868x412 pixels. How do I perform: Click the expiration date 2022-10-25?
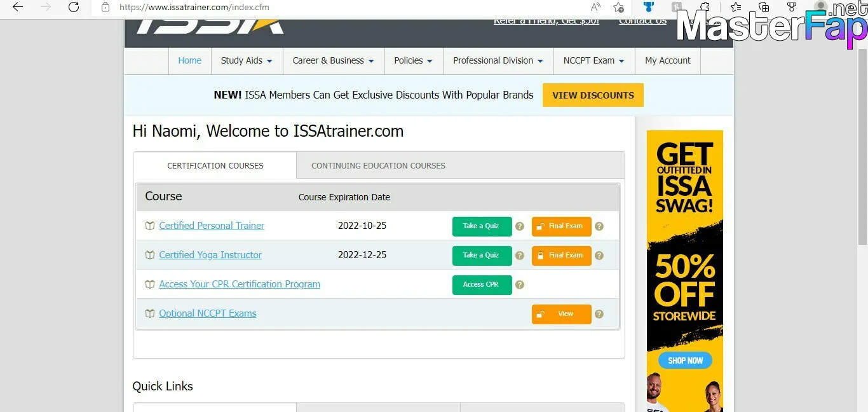coord(362,226)
